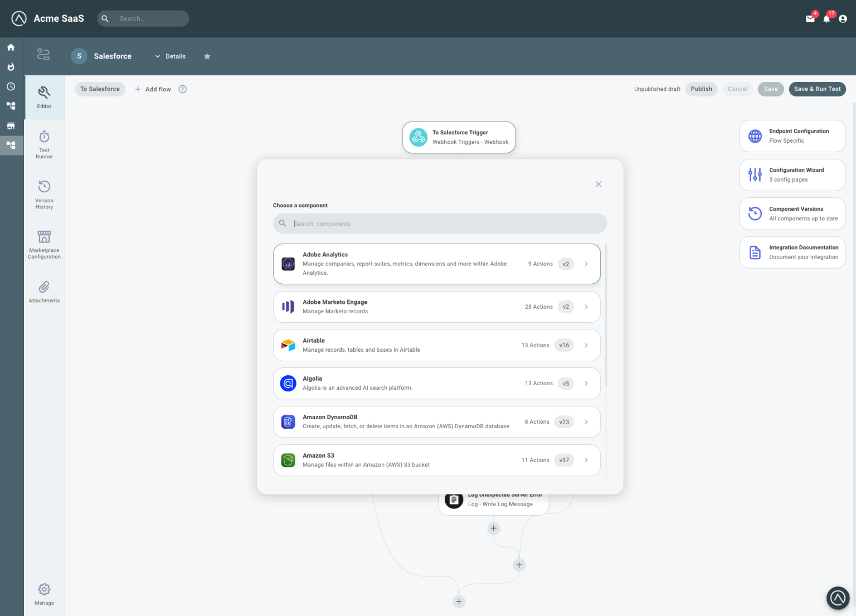Open Version History panel

pyautogui.click(x=44, y=195)
